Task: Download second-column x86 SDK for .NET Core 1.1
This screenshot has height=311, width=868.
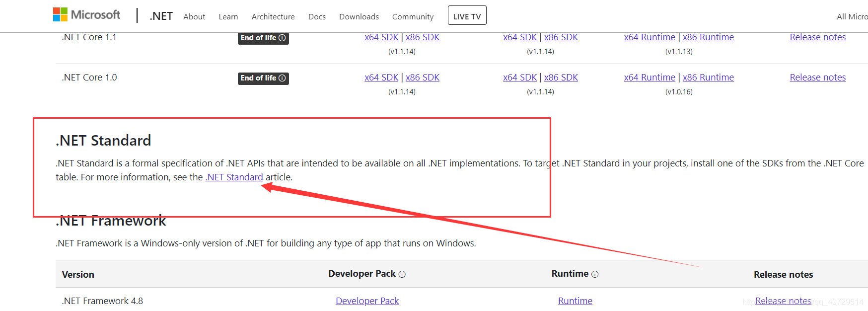Action: 561,37
